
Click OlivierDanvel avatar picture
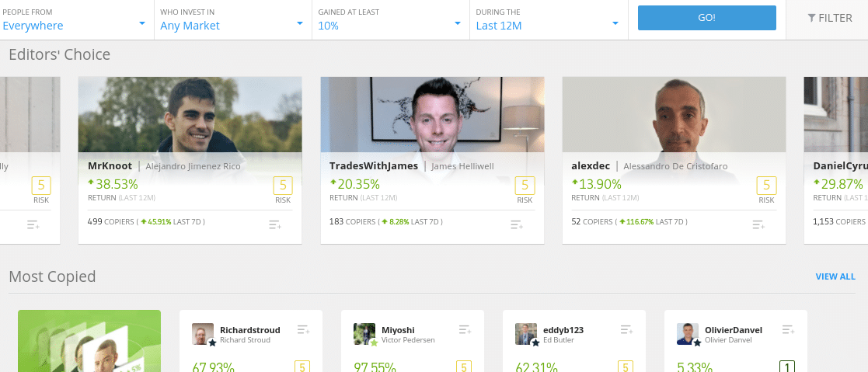point(688,335)
